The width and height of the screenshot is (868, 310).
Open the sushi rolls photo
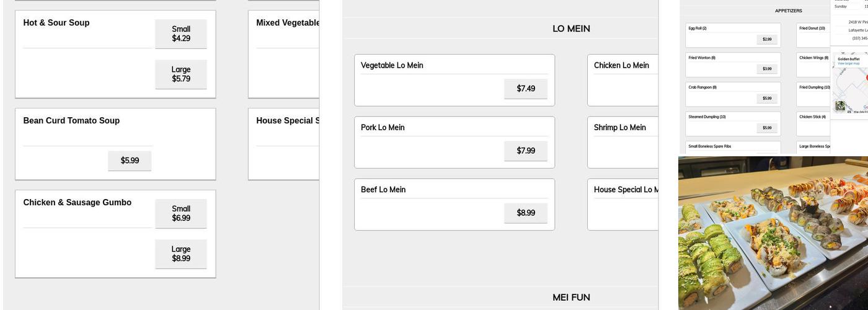[773, 232]
